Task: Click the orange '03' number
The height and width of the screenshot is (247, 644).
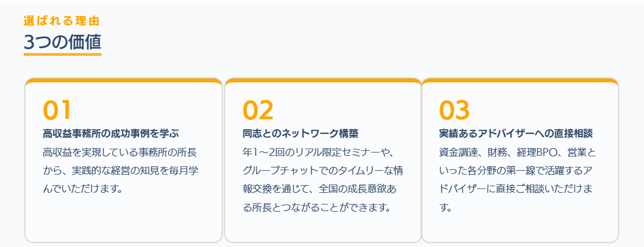Action: click(454, 111)
